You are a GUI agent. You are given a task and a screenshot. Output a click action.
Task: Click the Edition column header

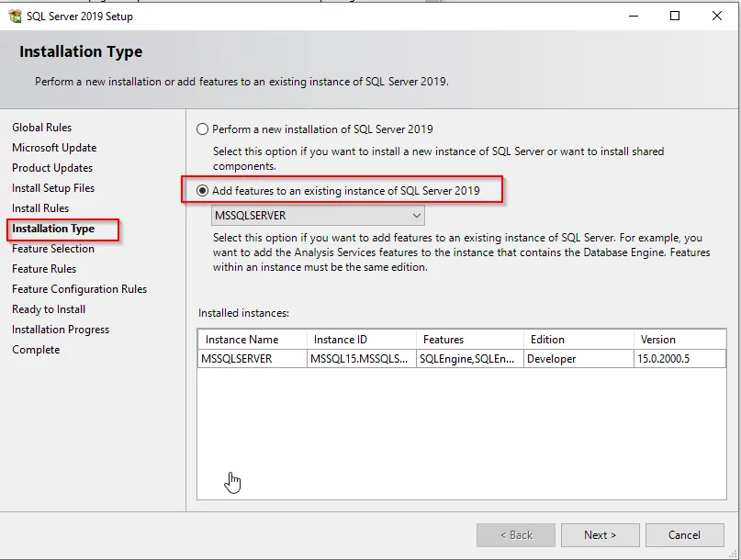(578, 340)
